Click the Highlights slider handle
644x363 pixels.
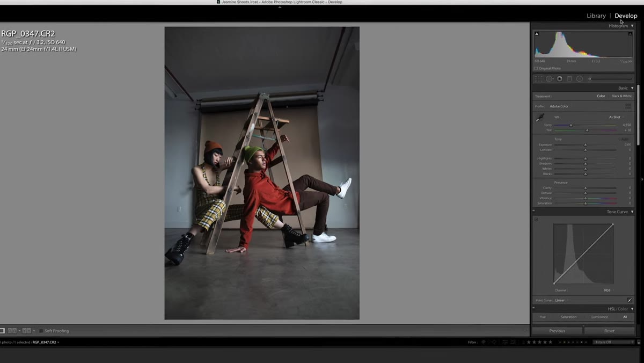(585, 159)
